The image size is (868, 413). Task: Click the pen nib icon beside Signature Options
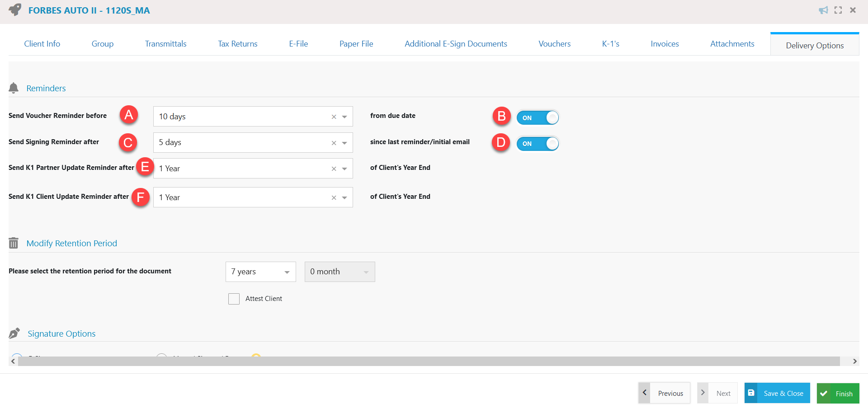(x=14, y=333)
